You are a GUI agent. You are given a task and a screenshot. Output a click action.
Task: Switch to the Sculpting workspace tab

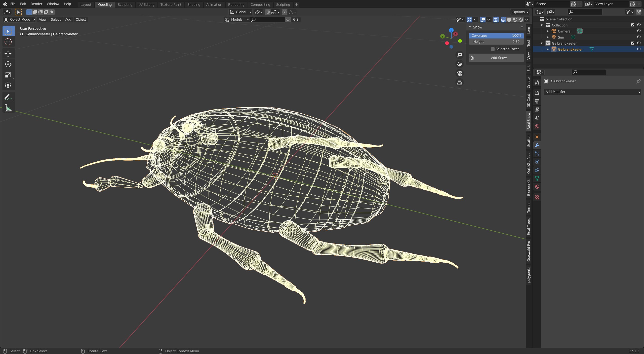[x=125, y=5]
